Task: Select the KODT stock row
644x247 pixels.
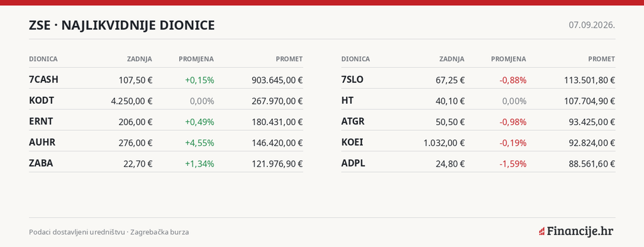Action: point(166,101)
